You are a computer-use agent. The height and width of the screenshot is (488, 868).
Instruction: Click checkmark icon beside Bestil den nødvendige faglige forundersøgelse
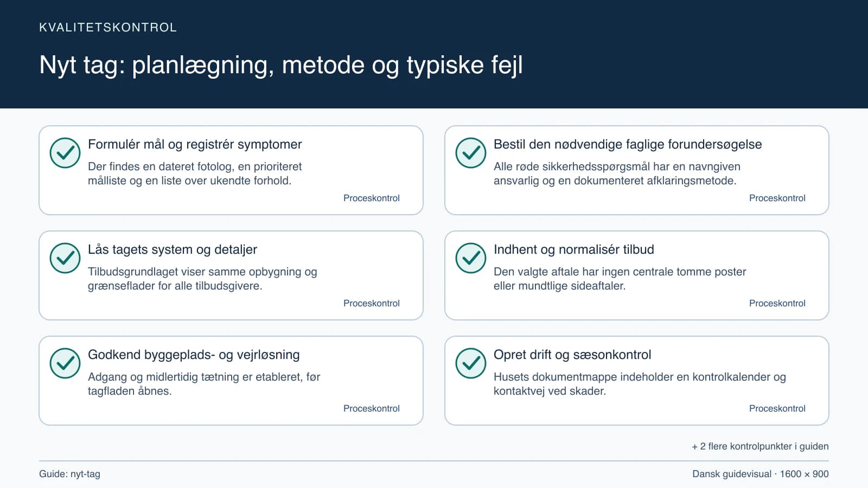click(x=471, y=153)
